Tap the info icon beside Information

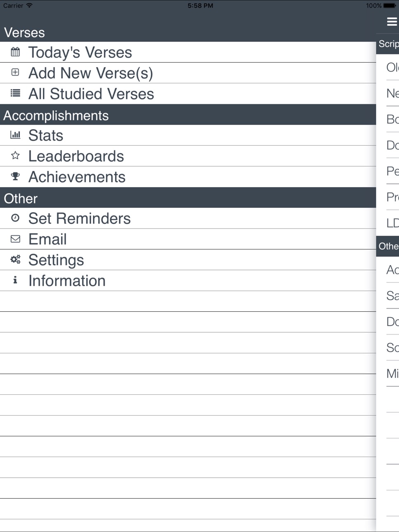[15, 280]
